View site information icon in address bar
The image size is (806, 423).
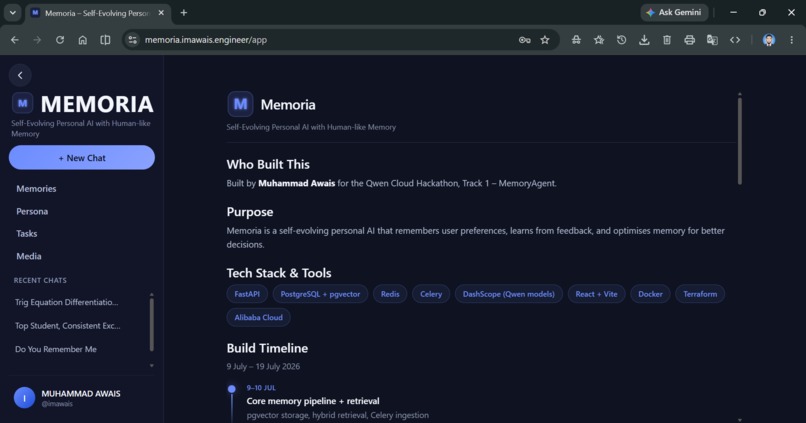pyautogui.click(x=133, y=40)
